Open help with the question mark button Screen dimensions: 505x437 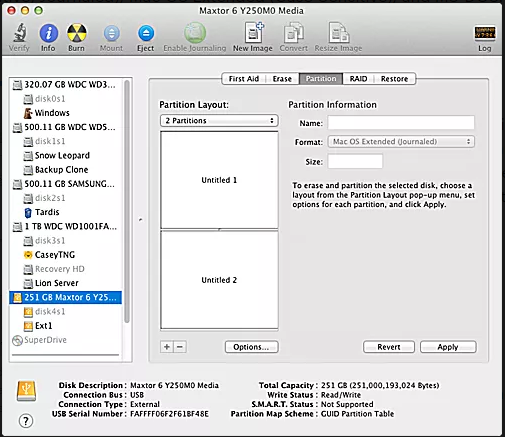tap(26, 421)
